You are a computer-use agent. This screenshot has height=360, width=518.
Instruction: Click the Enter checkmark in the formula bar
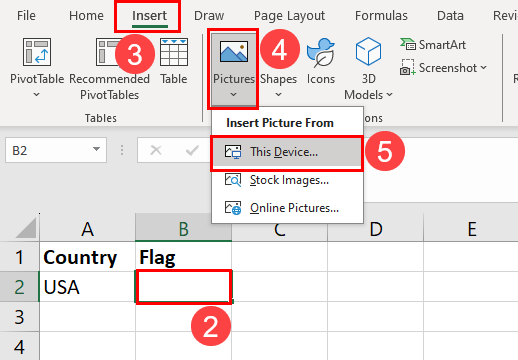(x=192, y=150)
